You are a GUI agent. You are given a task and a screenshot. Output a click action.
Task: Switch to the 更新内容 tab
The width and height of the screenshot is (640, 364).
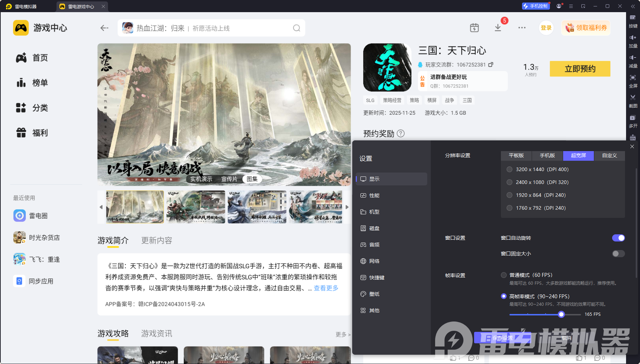157,240
